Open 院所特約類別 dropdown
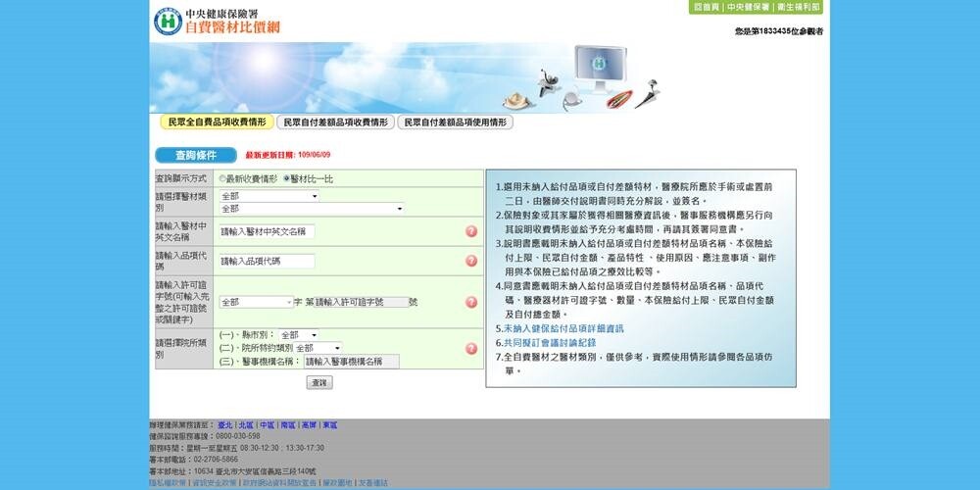The height and width of the screenshot is (490, 980). 318,348
